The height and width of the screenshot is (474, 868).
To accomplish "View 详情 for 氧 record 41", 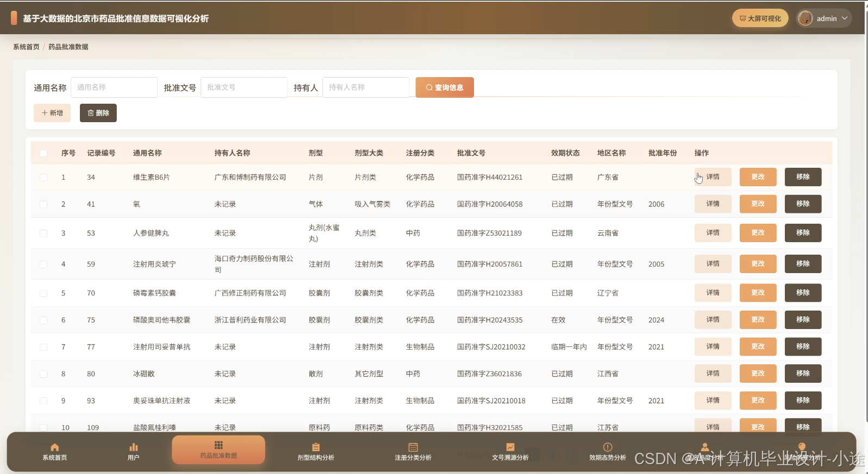I will 713,204.
